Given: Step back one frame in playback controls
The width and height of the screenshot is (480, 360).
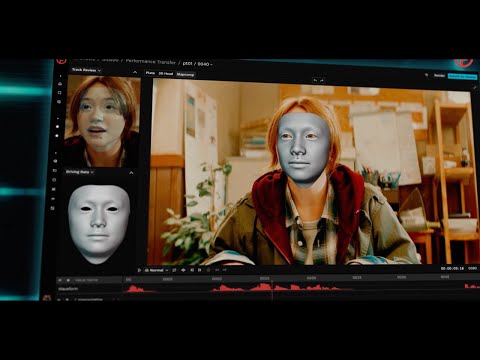Looking at the screenshot, I should [x=192, y=270].
